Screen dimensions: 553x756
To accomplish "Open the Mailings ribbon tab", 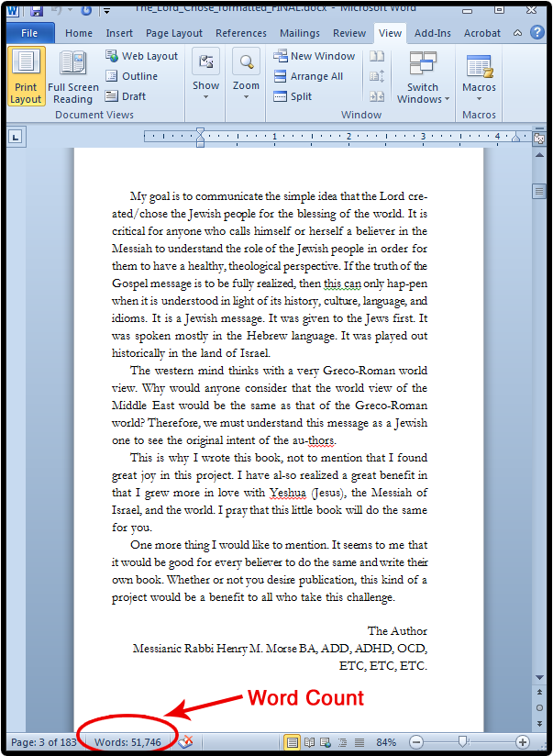I will pyautogui.click(x=300, y=33).
